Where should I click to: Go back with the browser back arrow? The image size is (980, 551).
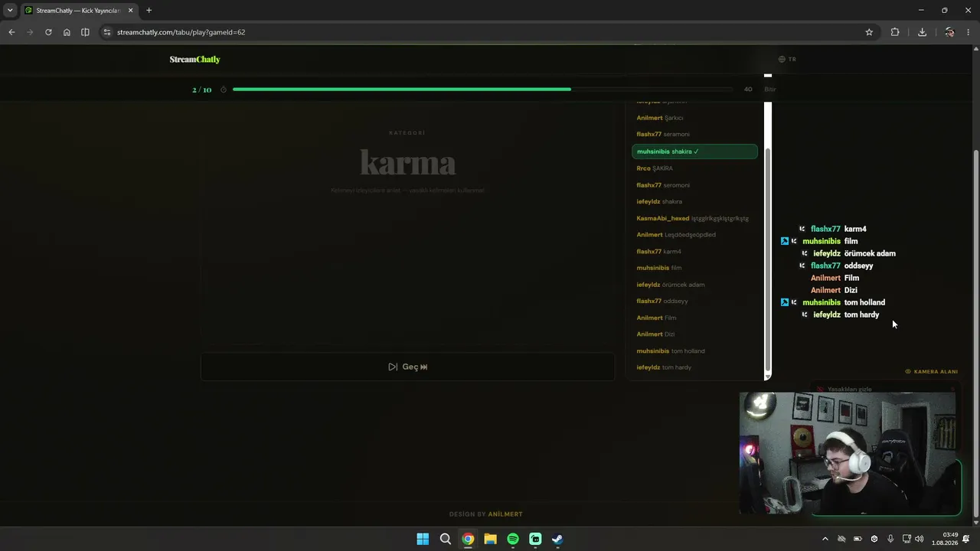11,32
